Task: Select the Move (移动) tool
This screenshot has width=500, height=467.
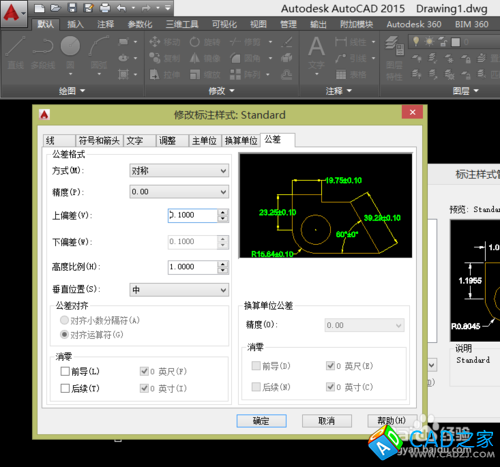Action: click(165, 42)
